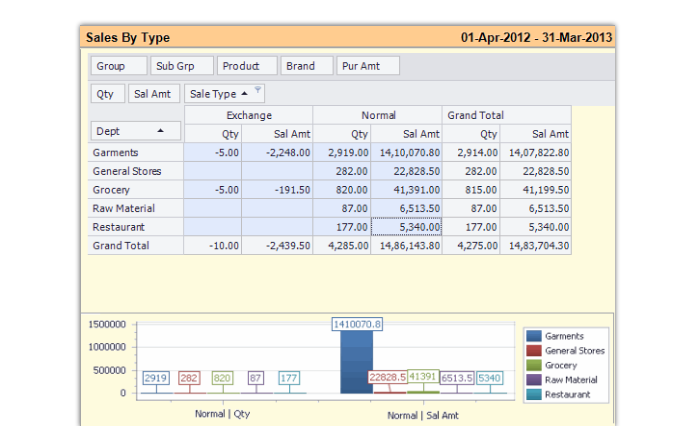Click the Sale Type filter funnel icon
Viewport: 683px width, 426px height.
pyautogui.click(x=258, y=90)
